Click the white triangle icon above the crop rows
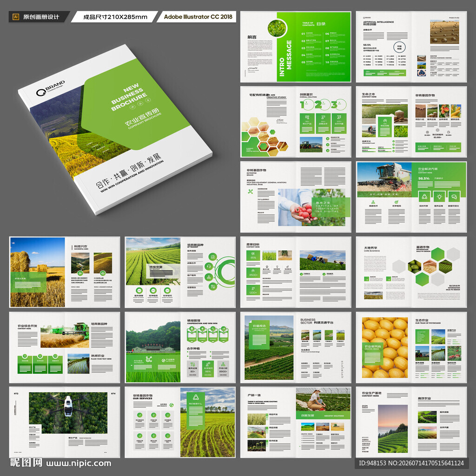The image size is (476, 476). [x=196, y=397]
